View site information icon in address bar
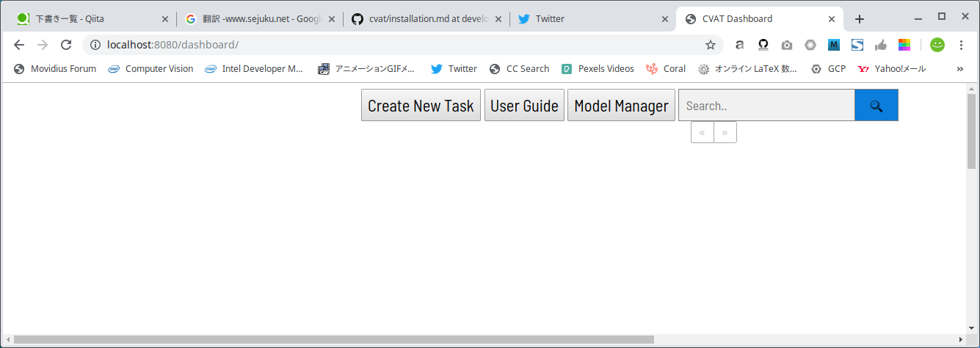This screenshot has width=980, height=348. tap(95, 45)
